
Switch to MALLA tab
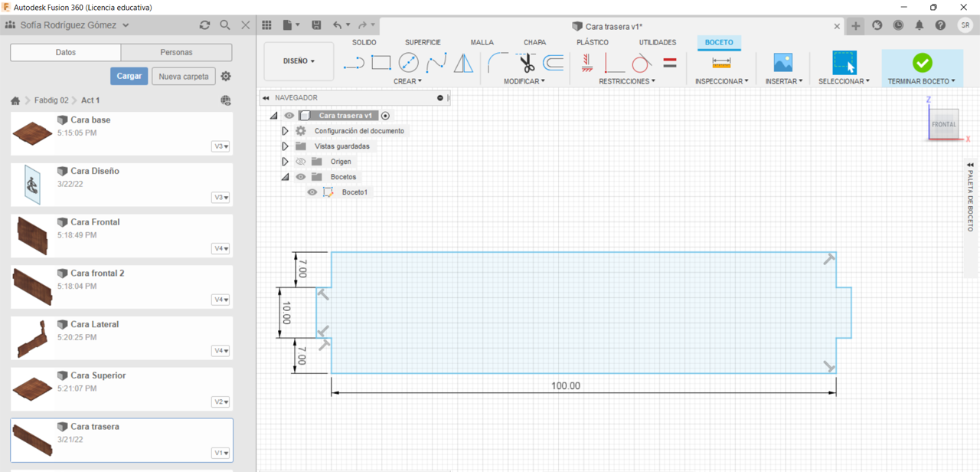pos(482,42)
